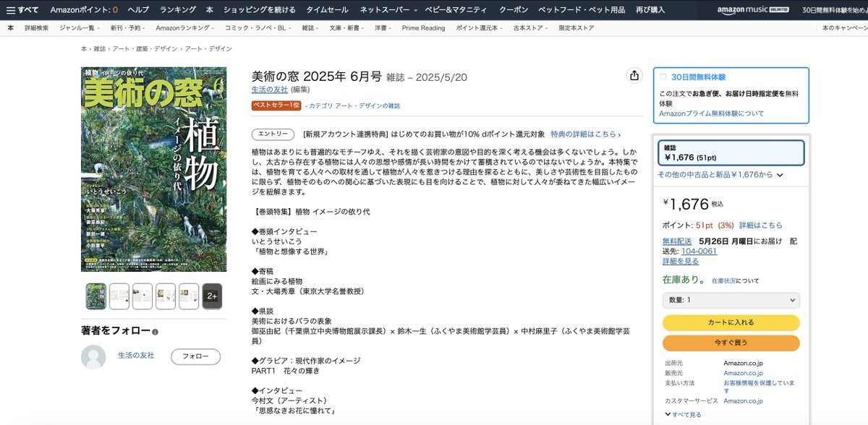This screenshot has height=425, width=868.
Task: Expand その他の中古品と新品 offers list
Action: [x=720, y=175]
